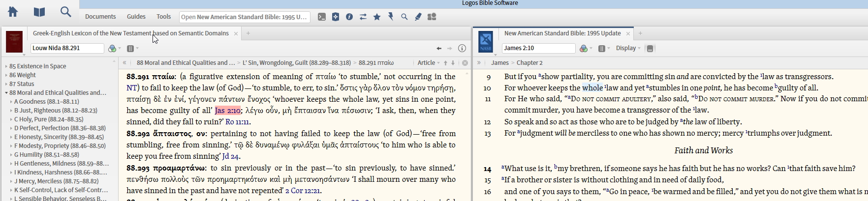Open the command terminal icon in toolbar
Image resolution: width=868 pixels, height=201 pixels.
tap(322, 17)
